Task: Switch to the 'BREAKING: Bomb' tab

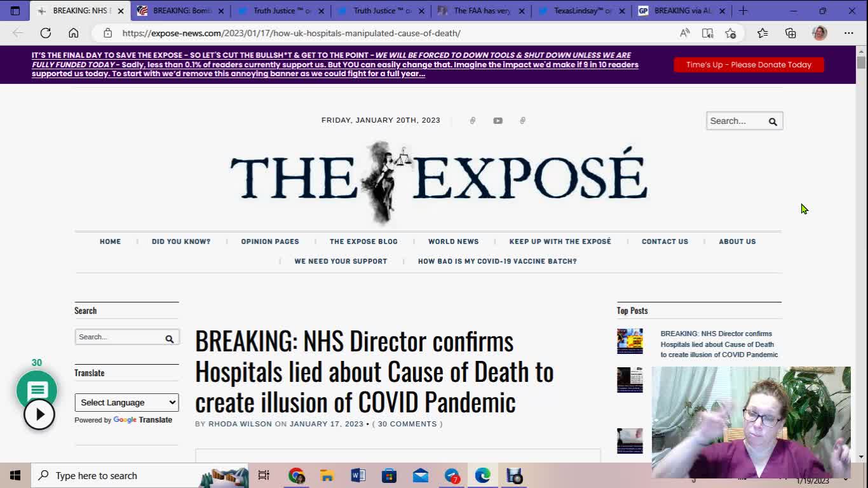Action: click(x=180, y=11)
